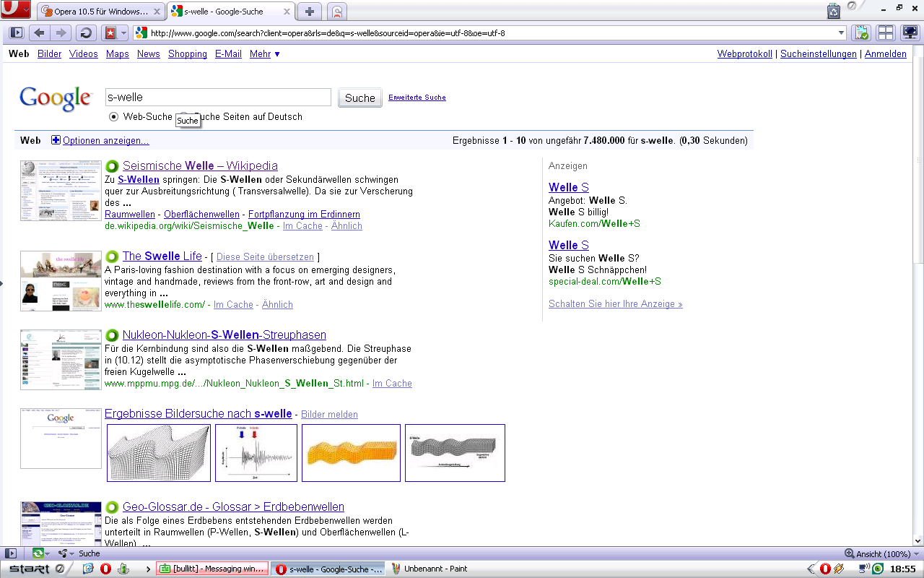This screenshot has height=578, width=924.
Task: Click the mail document icon in address bar row
Action: (x=861, y=33)
